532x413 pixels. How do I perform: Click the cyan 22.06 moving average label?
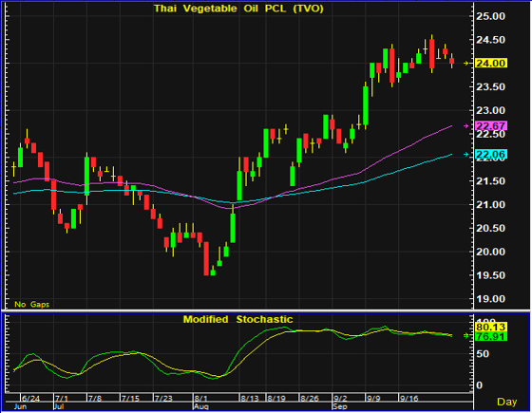(491, 154)
